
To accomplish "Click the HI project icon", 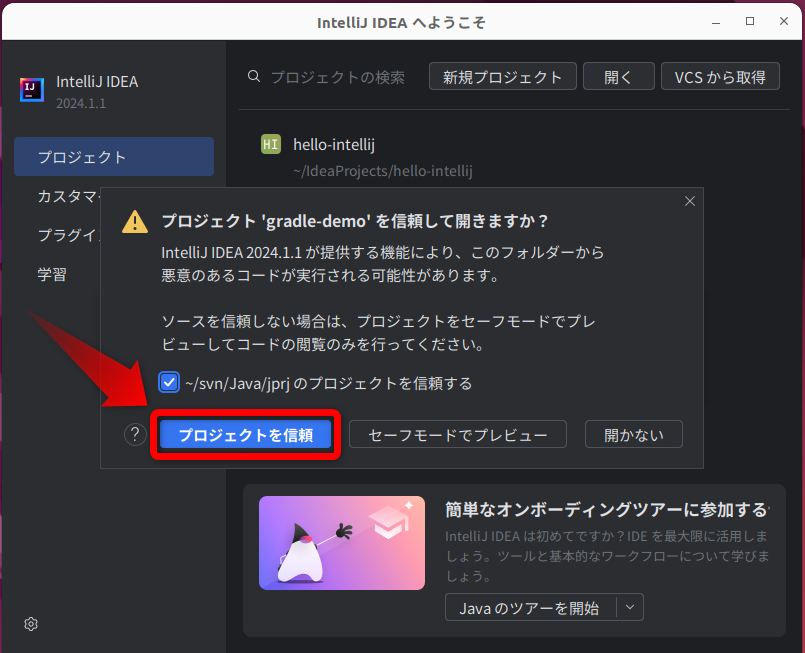I will pos(271,144).
